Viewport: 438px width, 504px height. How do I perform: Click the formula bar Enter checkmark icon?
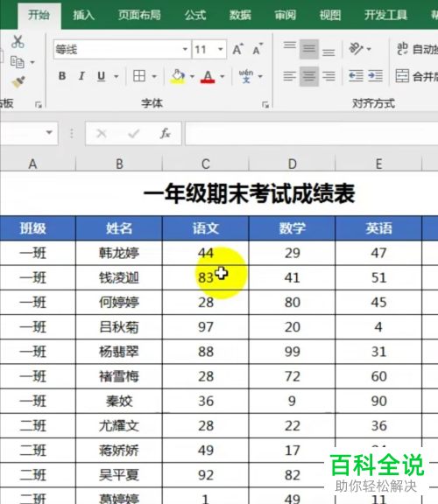click(x=133, y=133)
